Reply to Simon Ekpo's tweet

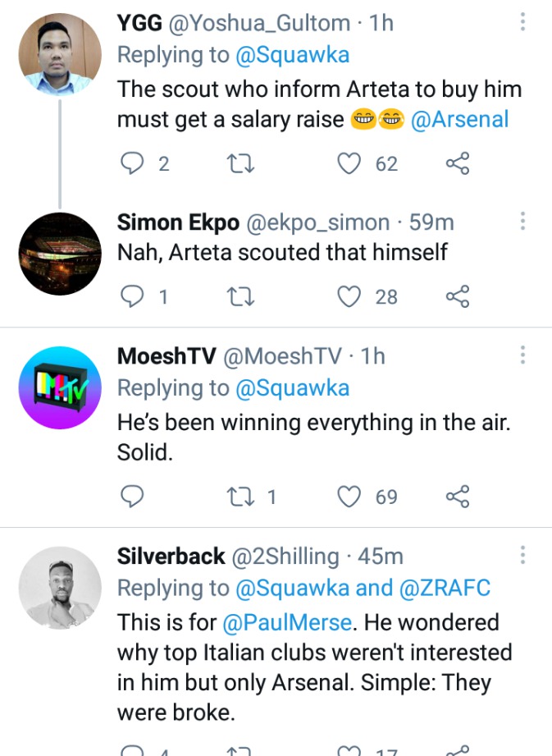coord(131,296)
